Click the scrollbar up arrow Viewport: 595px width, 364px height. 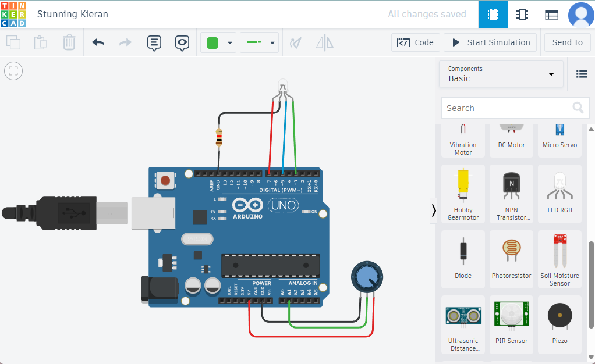(591, 129)
